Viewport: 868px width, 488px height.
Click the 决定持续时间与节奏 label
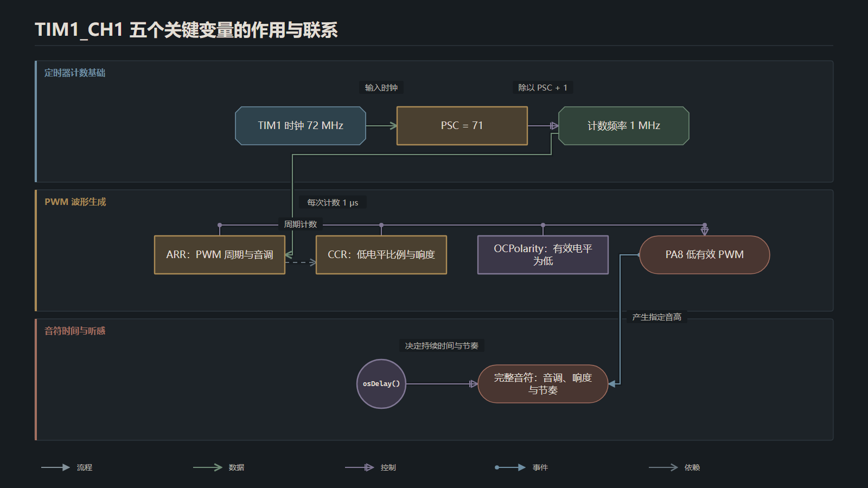442,346
